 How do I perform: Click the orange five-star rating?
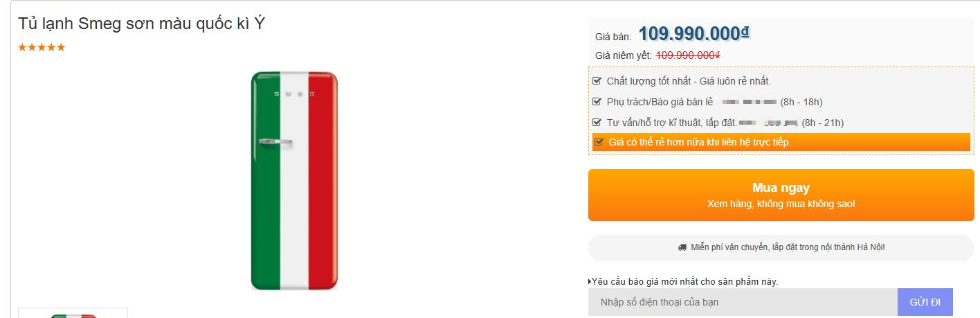[42, 47]
